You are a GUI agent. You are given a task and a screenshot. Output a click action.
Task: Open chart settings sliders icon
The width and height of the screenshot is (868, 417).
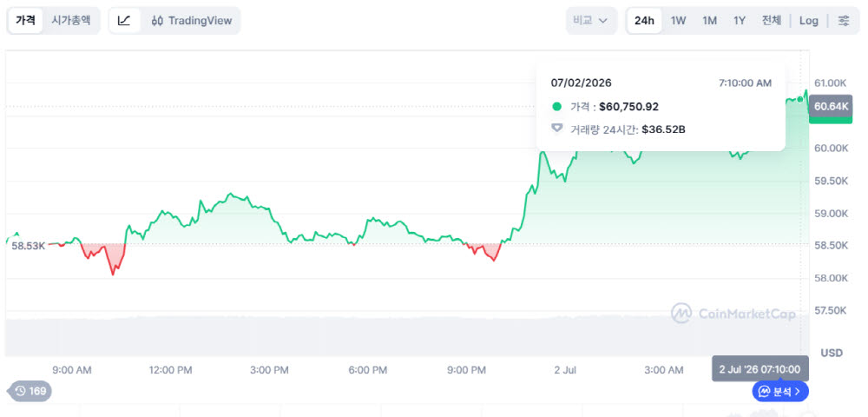(x=844, y=21)
